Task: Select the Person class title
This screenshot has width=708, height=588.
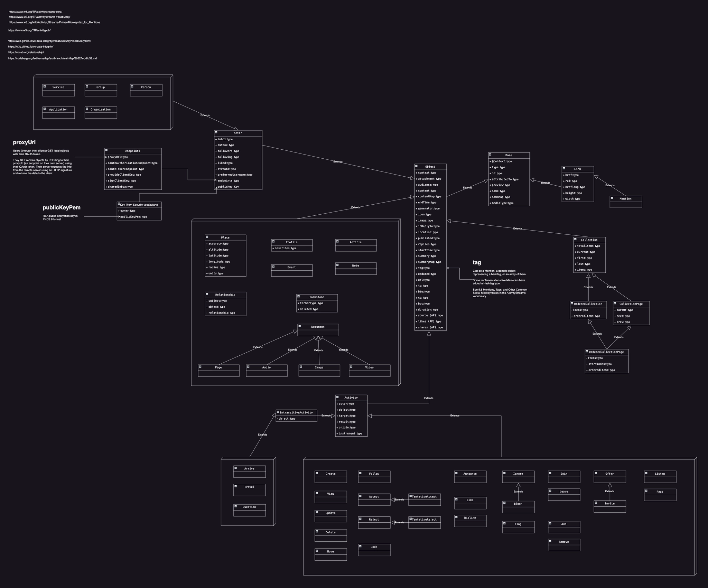Action: pos(146,87)
